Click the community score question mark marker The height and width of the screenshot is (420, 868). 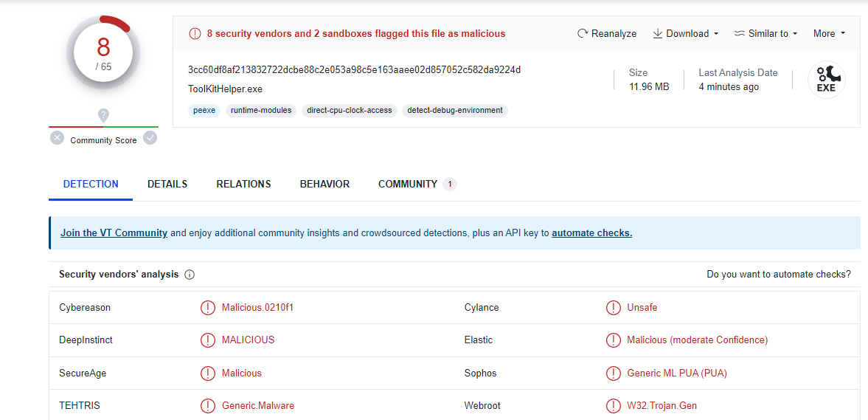click(103, 115)
